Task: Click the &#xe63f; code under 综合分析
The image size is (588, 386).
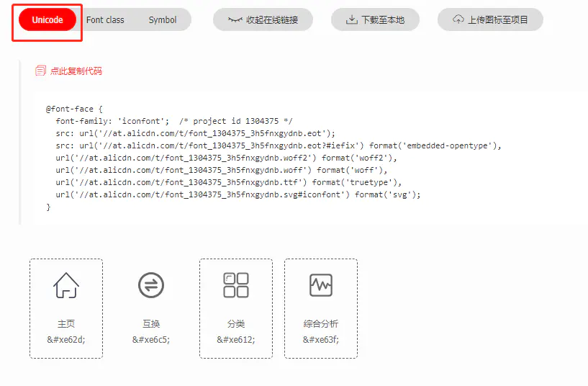Action: [x=321, y=340]
